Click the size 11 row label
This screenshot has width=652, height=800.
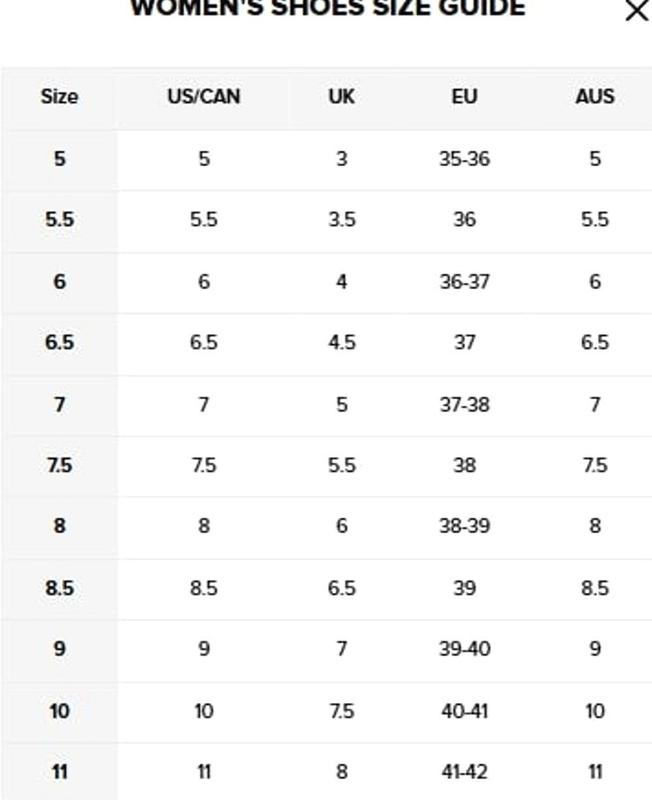tap(59, 772)
